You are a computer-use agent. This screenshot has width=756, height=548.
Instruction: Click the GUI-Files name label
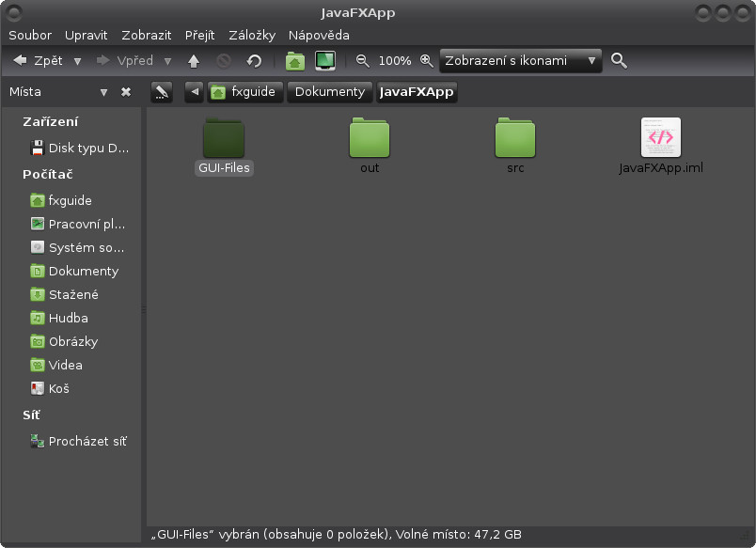[x=224, y=167]
